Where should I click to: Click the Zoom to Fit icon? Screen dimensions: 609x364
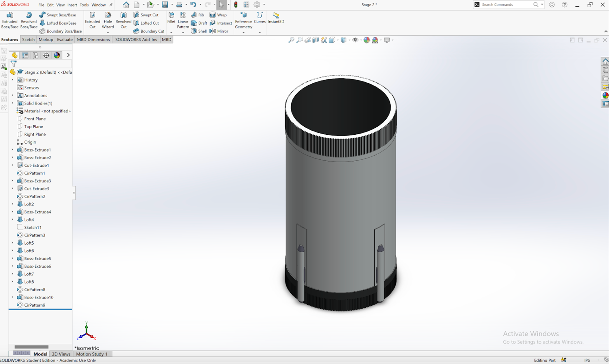[291, 40]
